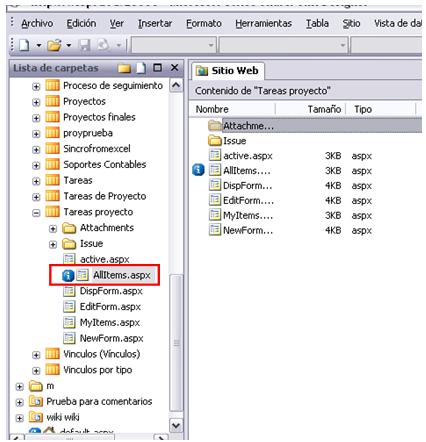426x442 pixels.
Task: Select the Sitio Web tab
Action: pos(228,71)
